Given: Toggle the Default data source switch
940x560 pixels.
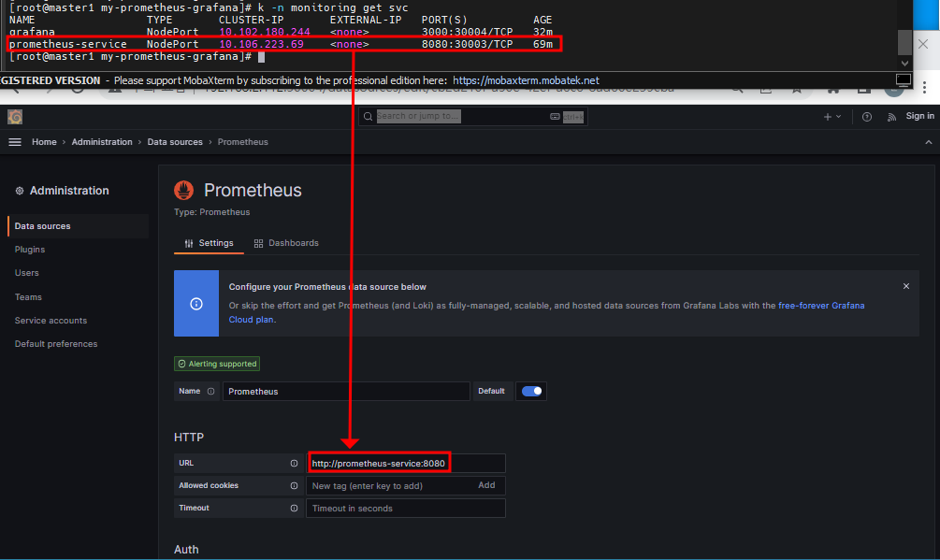Looking at the screenshot, I should [531, 391].
